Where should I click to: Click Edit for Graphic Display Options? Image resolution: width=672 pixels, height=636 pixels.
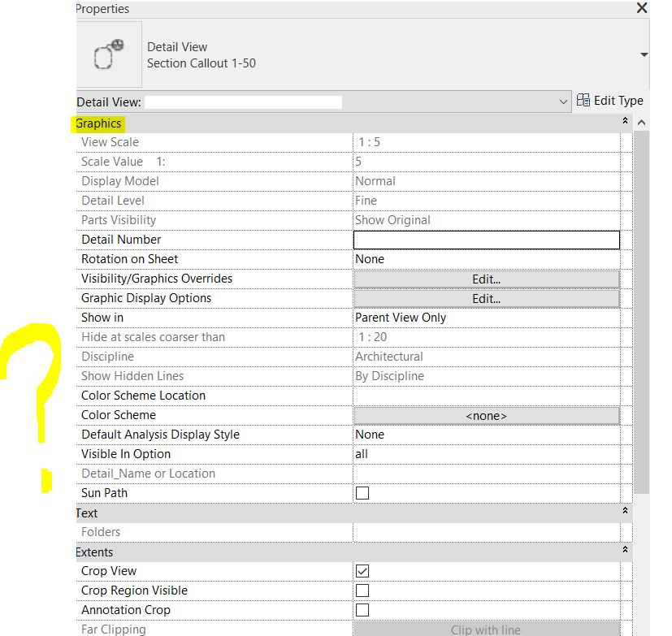(486, 298)
